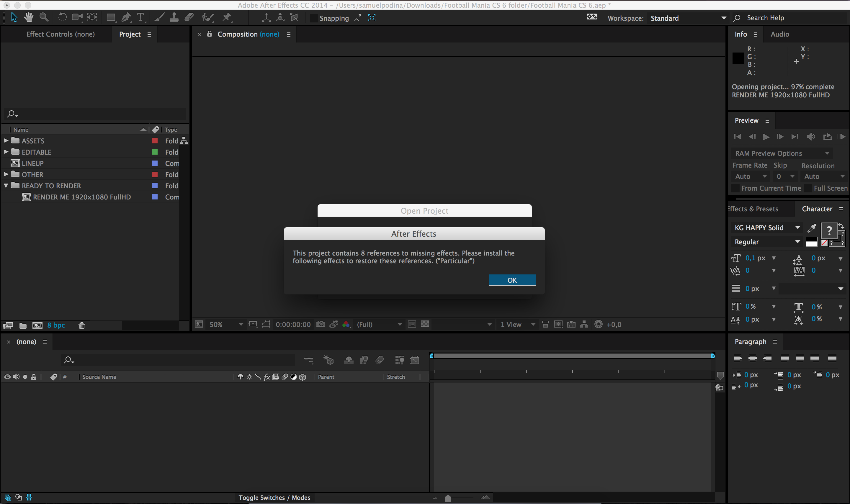The height and width of the screenshot is (504, 850).
Task: Create a new folder in Project panel
Action: point(23,325)
